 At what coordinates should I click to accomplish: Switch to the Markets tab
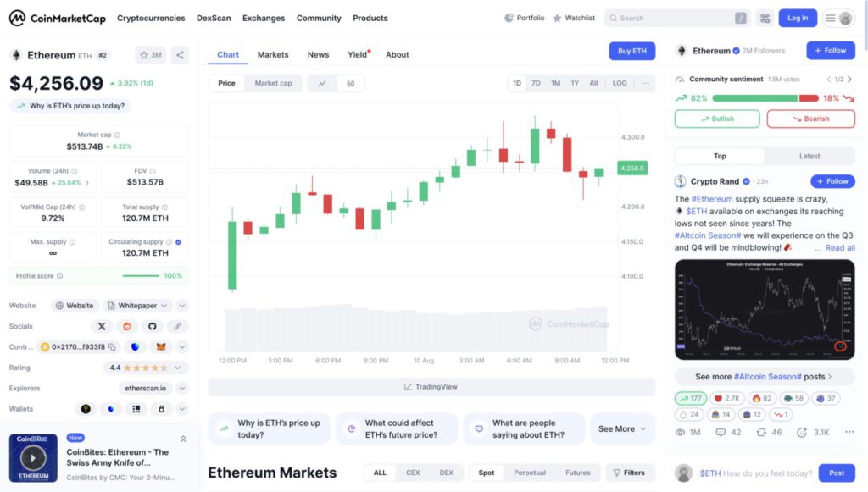coord(273,54)
